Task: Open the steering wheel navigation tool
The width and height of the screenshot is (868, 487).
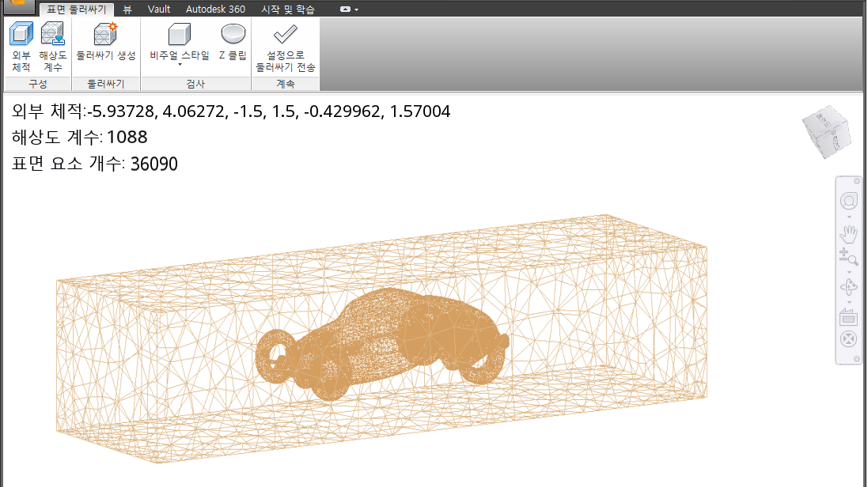Action: click(x=849, y=201)
